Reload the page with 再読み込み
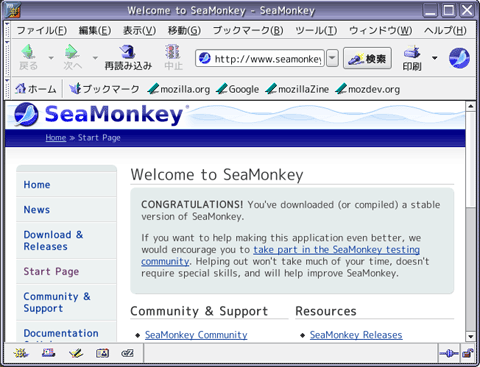This screenshot has height=367, width=480. [x=128, y=57]
